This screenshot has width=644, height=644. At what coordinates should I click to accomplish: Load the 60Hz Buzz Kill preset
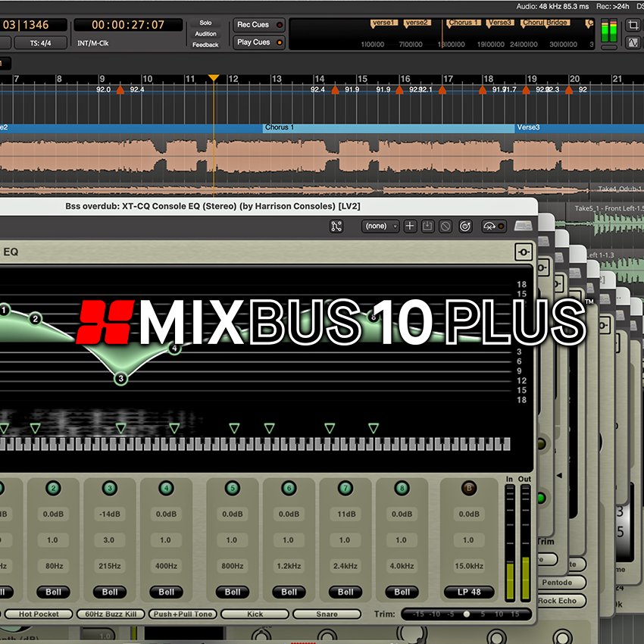click(x=110, y=614)
